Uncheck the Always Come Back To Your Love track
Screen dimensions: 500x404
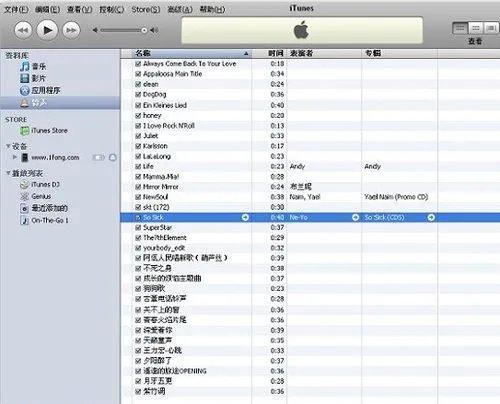coord(138,64)
